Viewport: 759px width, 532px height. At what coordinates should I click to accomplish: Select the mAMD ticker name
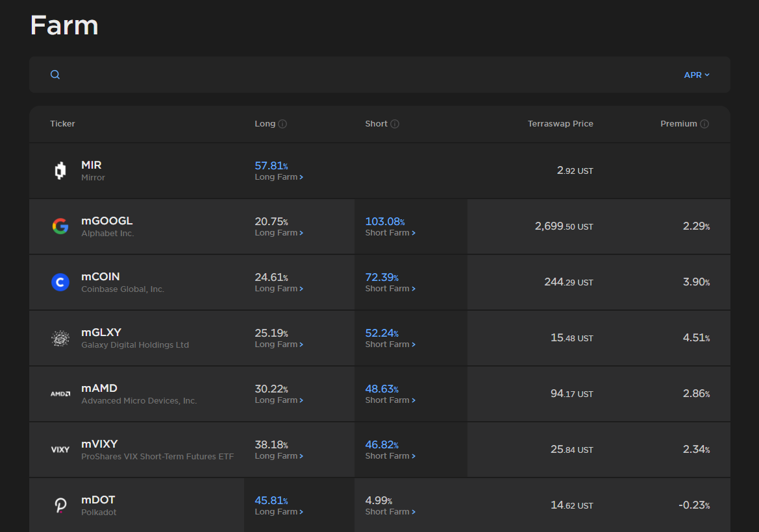click(x=99, y=388)
